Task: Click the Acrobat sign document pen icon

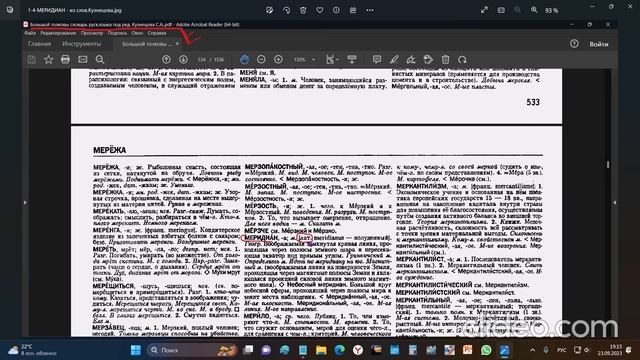Action: [x=411, y=60]
